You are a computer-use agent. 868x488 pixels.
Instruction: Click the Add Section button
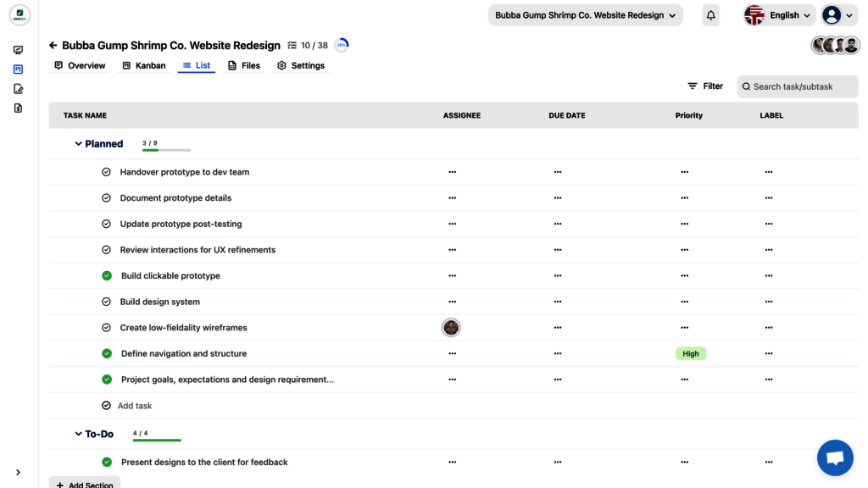click(x=85, y=485)
